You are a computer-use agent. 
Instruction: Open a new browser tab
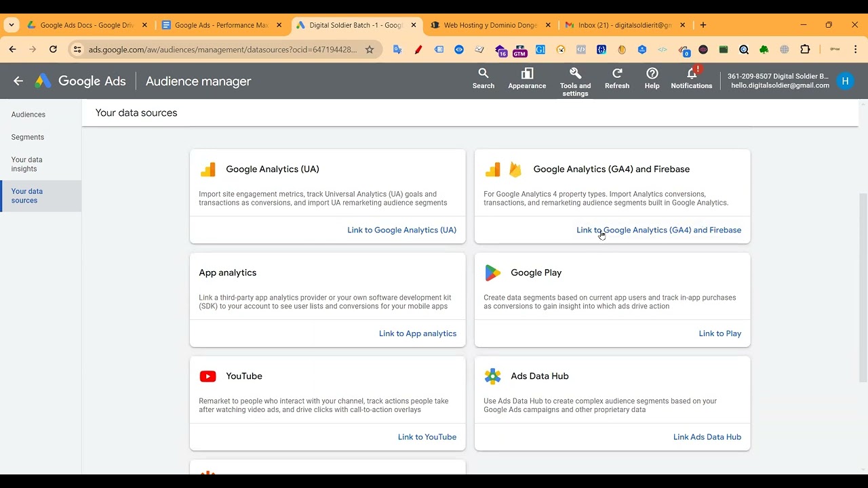[x=703, y=25]
